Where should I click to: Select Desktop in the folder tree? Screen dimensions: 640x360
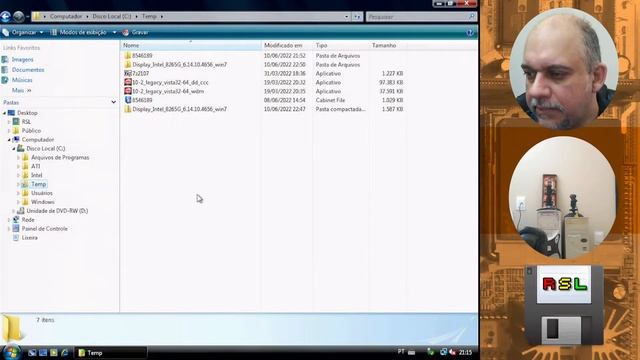(x=27, y=113)
